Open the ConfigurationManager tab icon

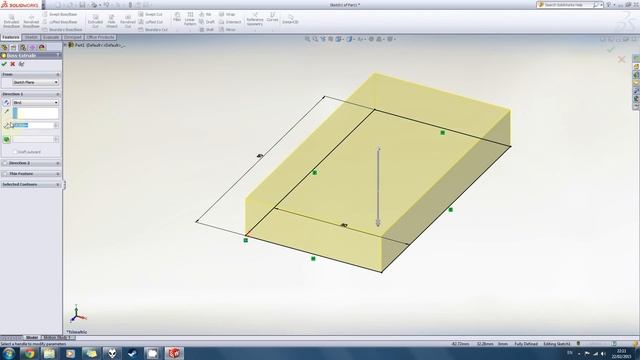[x=23, y=47]
